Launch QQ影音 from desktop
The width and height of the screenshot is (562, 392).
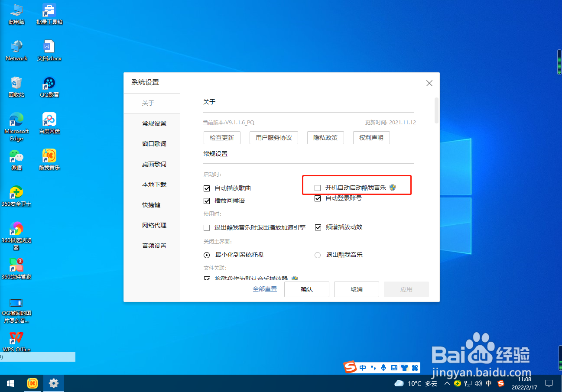(49, 87)
